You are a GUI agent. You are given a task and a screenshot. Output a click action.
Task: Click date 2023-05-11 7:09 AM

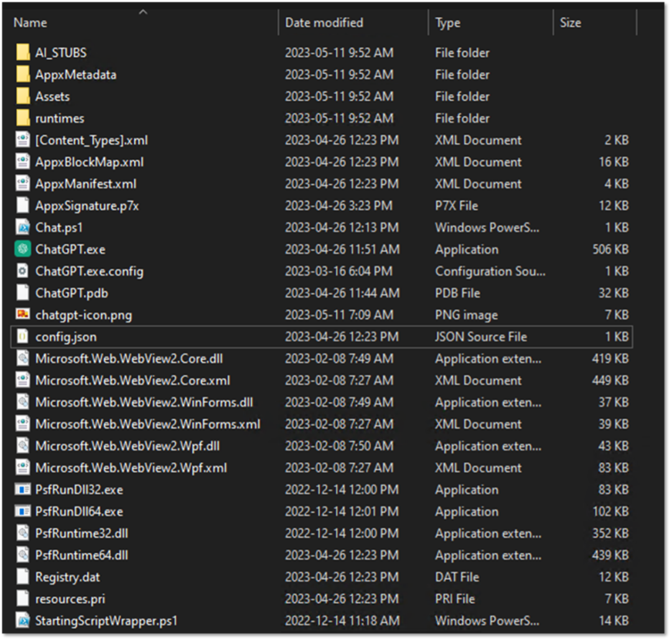(339, 315)
